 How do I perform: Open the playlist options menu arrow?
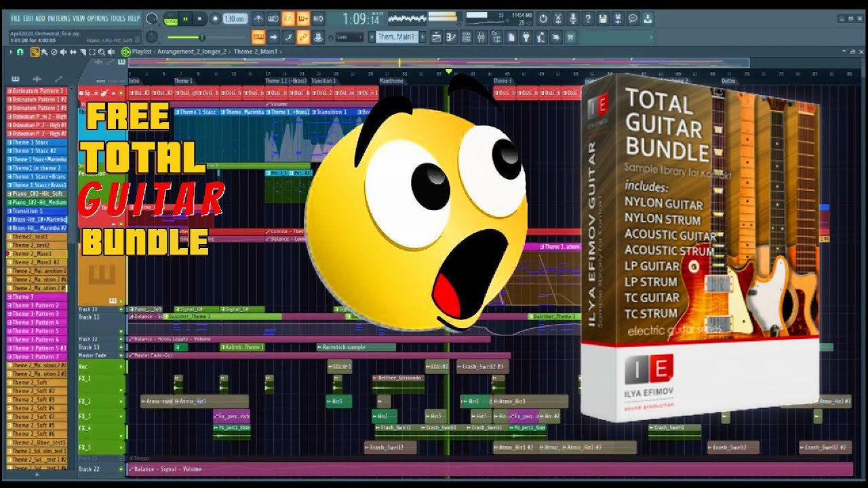pyautogui.click(x=11, y=52)
